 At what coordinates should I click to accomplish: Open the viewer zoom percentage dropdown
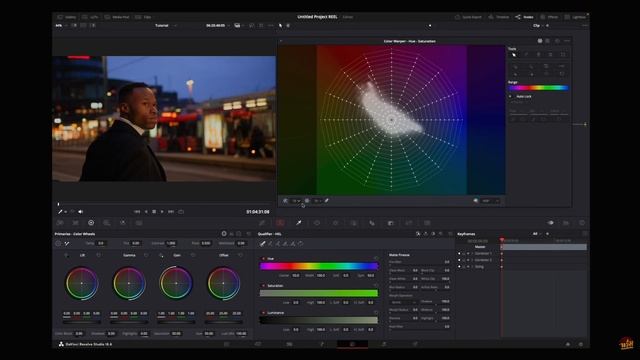[x=61, y=25]
